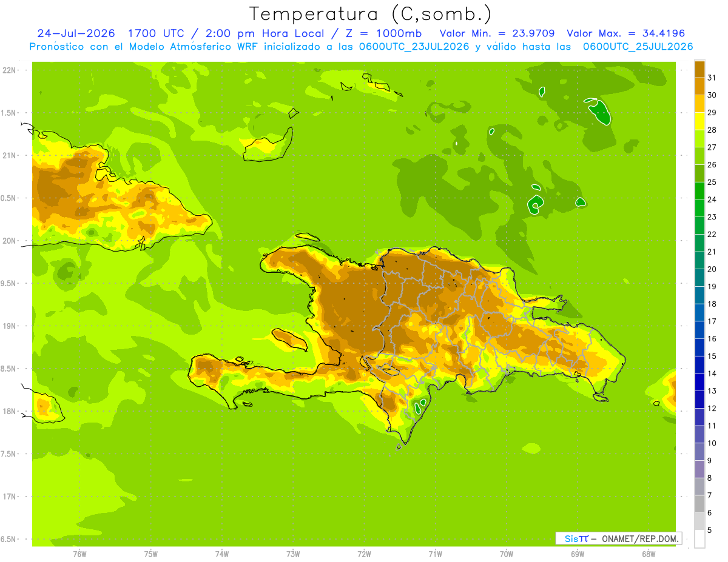Pick the legend swatch between 25 and 26
The height and width of the screenshot is (562, 728).
tap(699, 173)
